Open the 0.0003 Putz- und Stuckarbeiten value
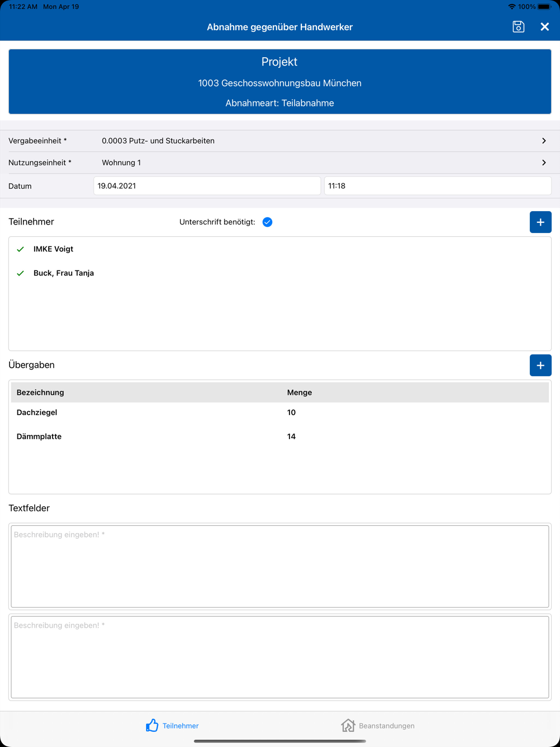 pos(158,141)
